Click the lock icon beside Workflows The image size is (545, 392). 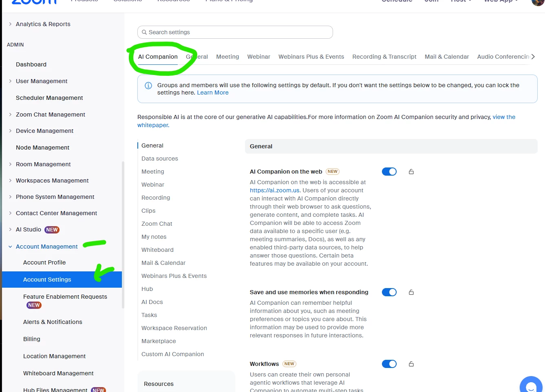411,364
